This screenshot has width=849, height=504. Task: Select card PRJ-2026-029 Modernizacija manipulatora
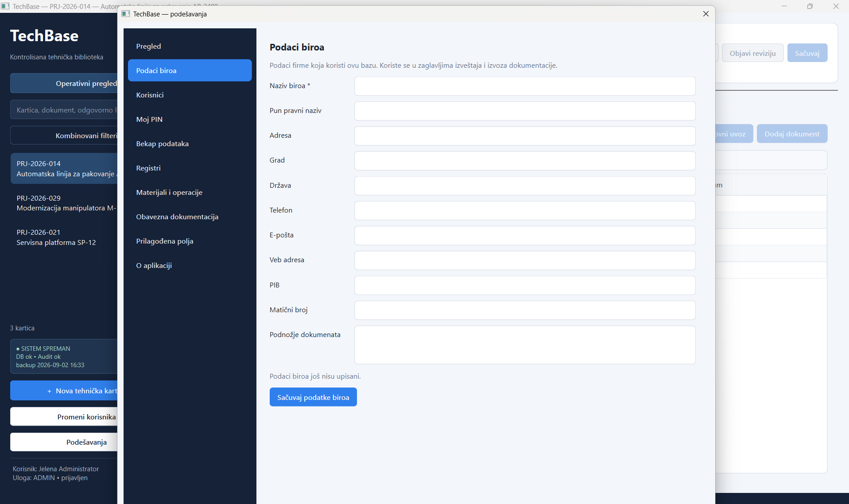tap(64, 203)
